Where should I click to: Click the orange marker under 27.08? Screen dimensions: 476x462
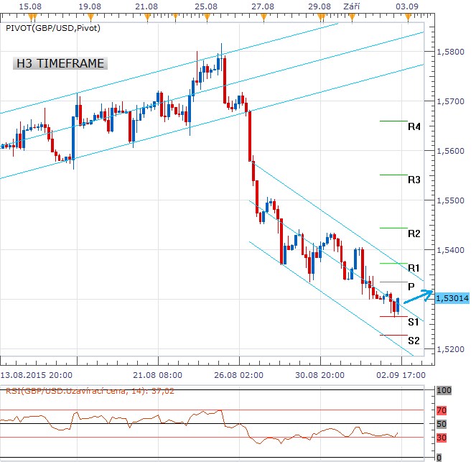click(x=263, y=16)
